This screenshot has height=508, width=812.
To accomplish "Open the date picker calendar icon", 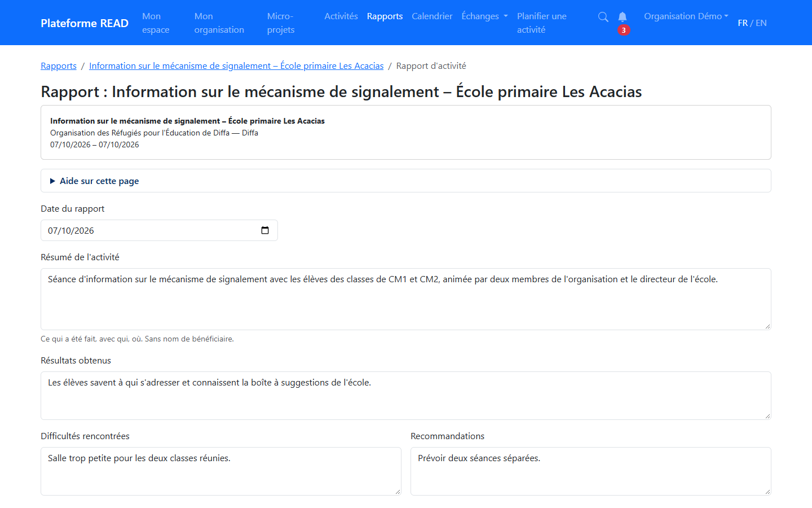I will [265, 230].
